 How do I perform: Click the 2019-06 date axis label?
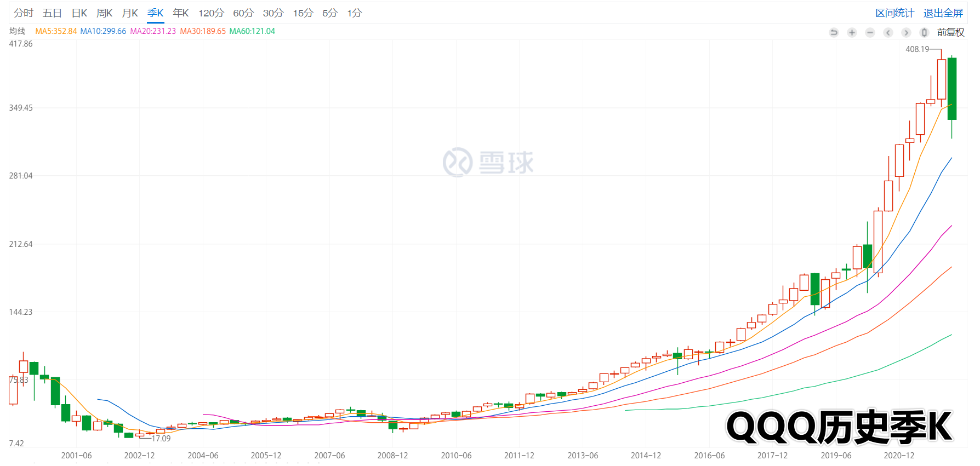(836, 456)
